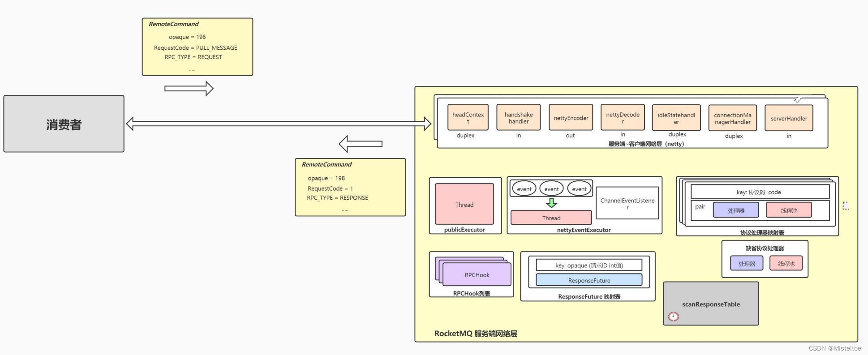Click 'RocketMQ 服务端网络层' title
Image resolution: width=868 pixels, height=355 pixels.
476,334
